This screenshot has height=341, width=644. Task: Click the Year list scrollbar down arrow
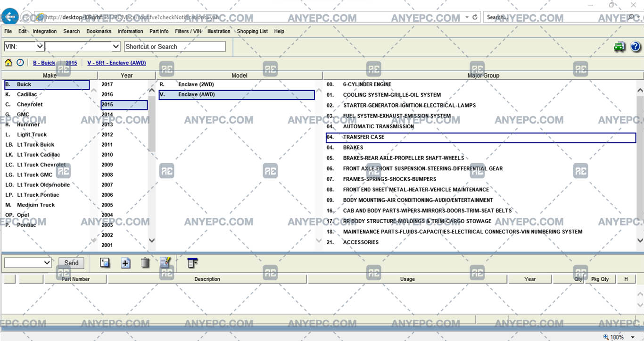coord(152,240)
